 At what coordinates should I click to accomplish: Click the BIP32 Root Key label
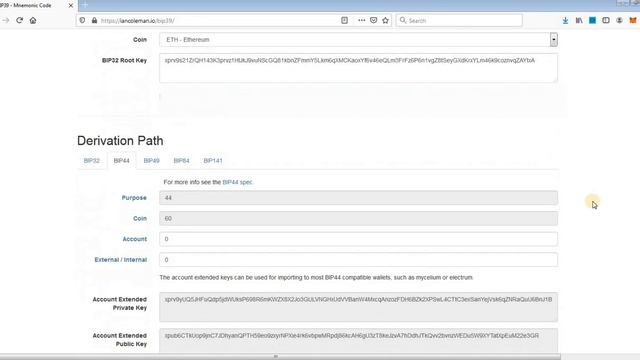[x=124, y=60]
